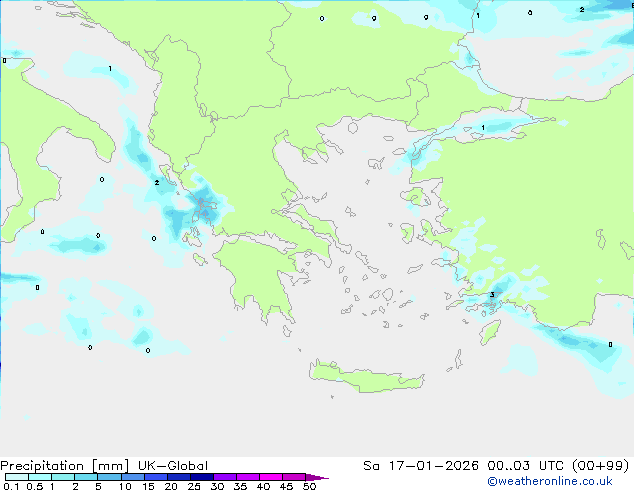Click the '(00+99)' forecast offset text
The image size is (634, 490).
[x=601, y=466]
